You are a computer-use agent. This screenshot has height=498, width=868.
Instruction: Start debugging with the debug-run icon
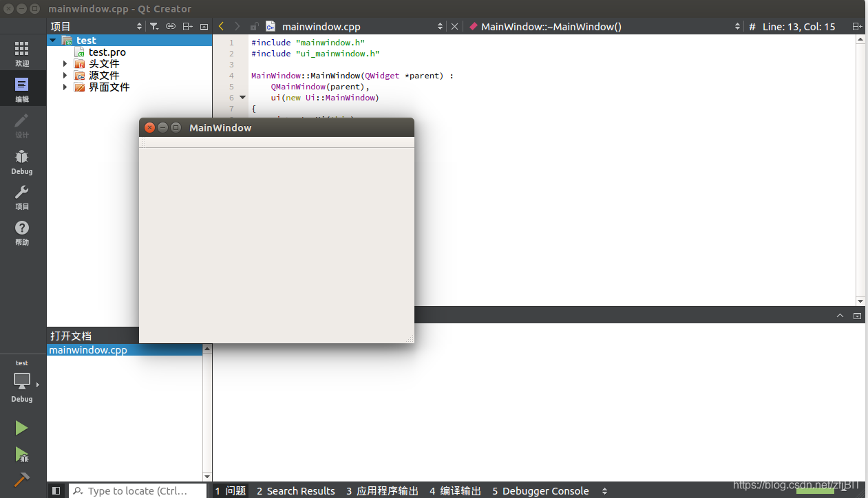coord(21,455)
